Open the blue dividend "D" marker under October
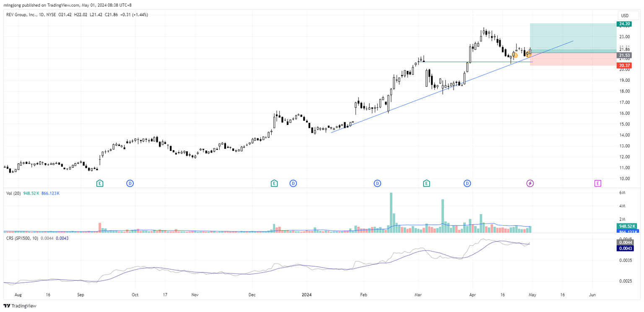 point(130,183)
